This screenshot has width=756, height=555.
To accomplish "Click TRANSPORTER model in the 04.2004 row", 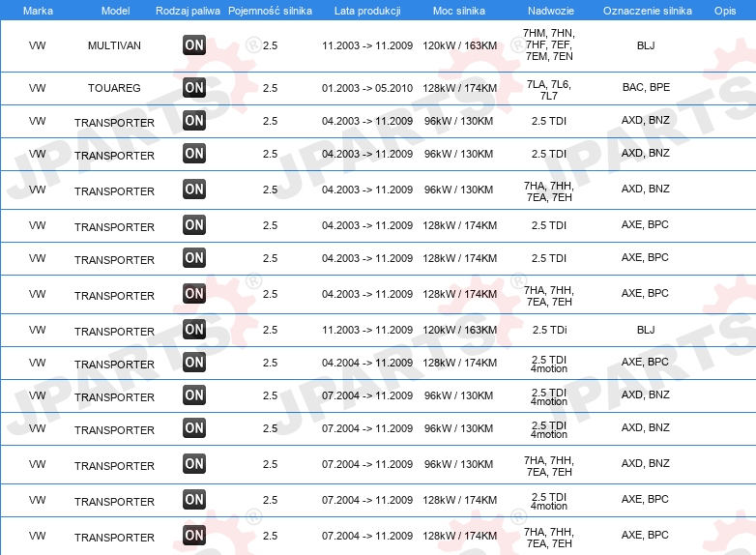I will point(114,365).
